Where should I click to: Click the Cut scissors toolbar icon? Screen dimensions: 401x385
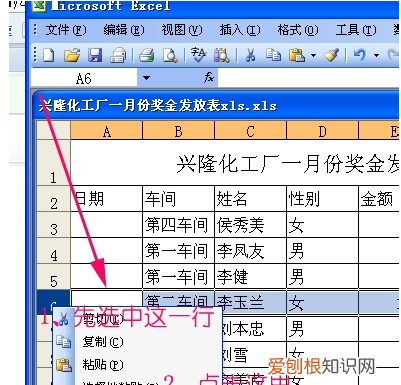click(x=250, y=55)
